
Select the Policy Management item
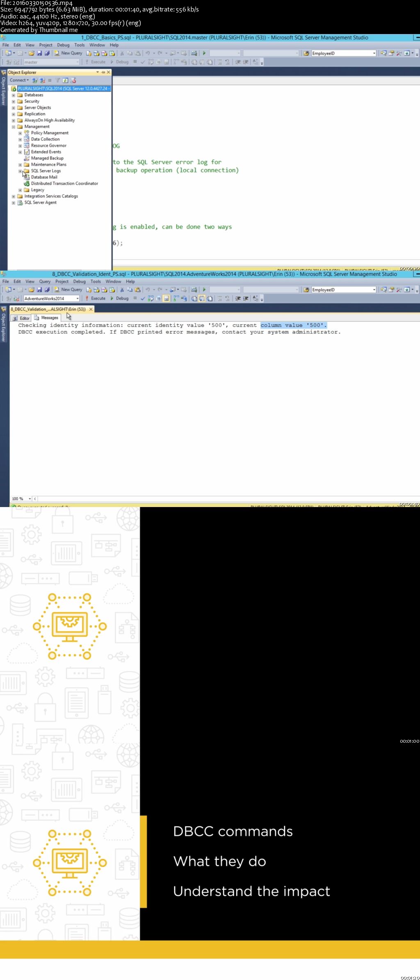[46, 133]
